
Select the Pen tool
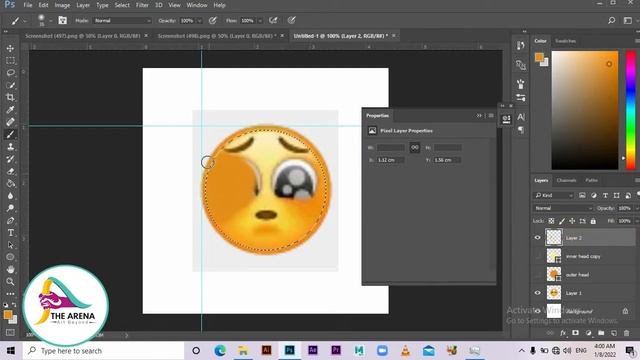[x=10, y=220]
